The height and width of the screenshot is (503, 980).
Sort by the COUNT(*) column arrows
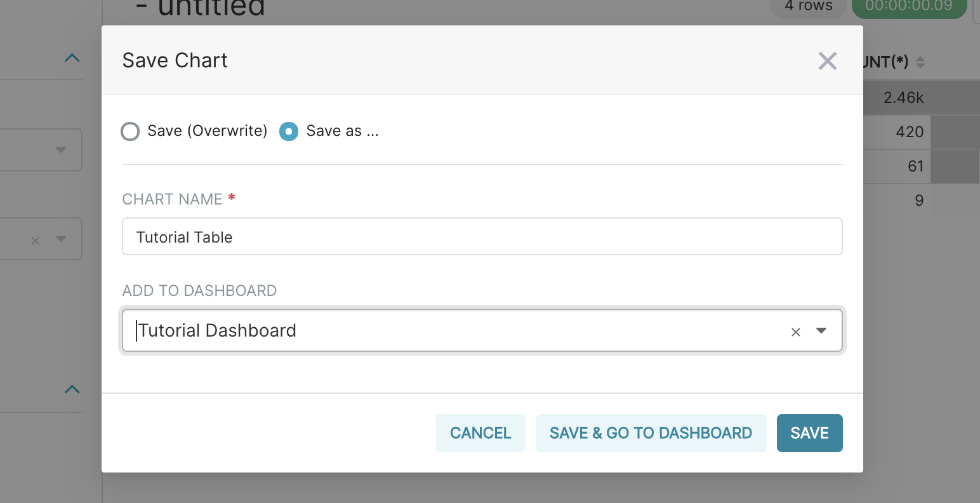coord(920,62)
